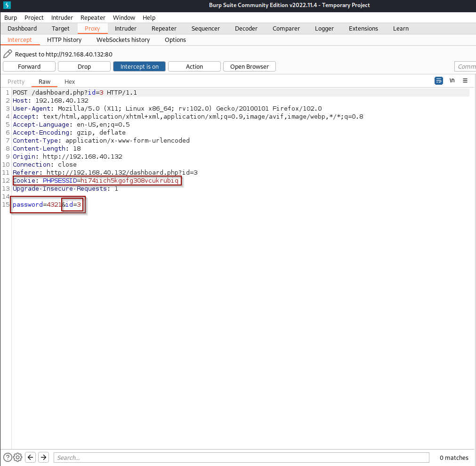Go to next search match arrow
Viewport: 476px width, 466px height.
44,457
